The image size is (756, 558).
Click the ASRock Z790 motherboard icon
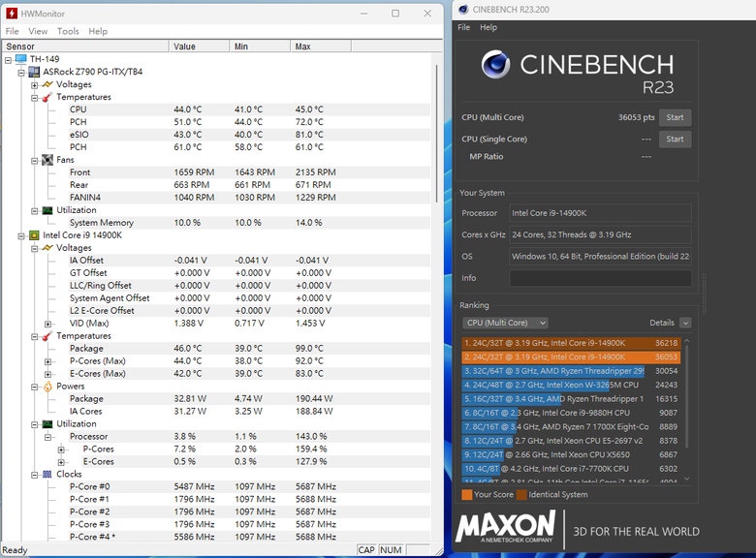(x=34, y=72)
